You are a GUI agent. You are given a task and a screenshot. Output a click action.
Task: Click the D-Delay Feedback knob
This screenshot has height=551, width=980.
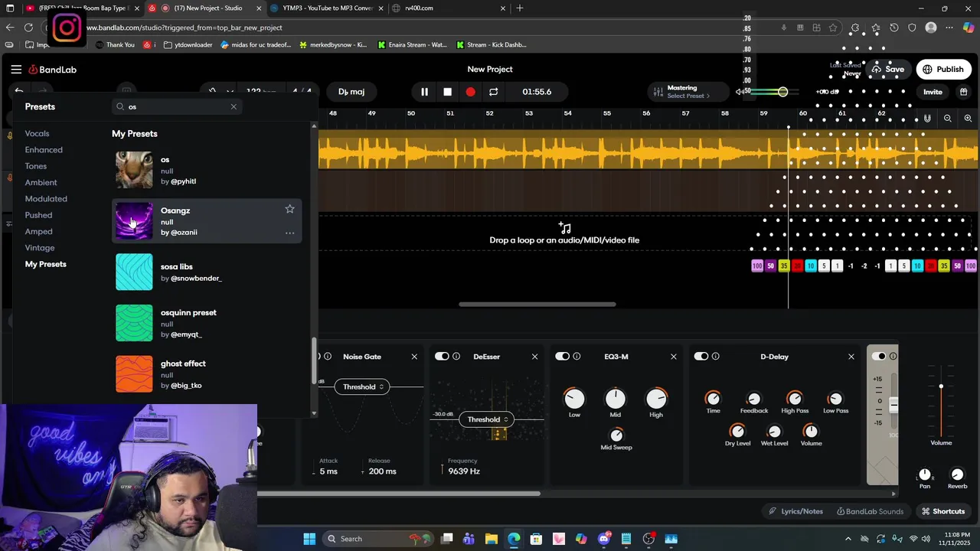click(753, 399)
